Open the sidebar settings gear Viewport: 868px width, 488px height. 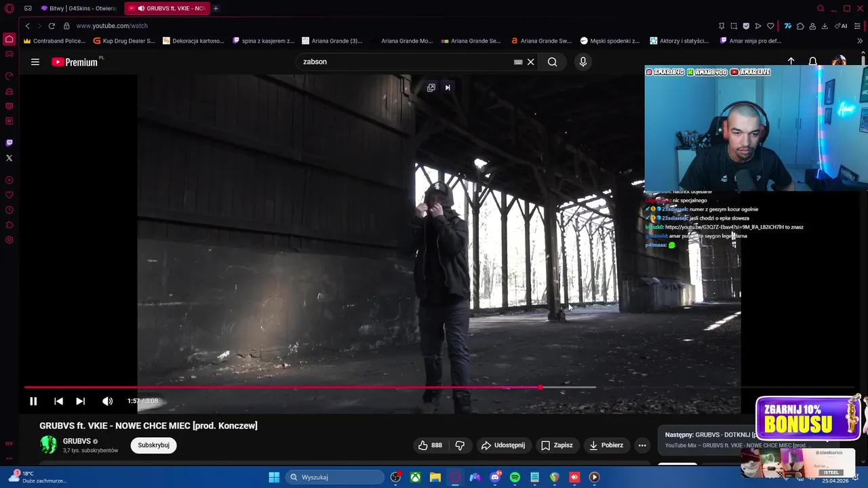click(9, 240)
